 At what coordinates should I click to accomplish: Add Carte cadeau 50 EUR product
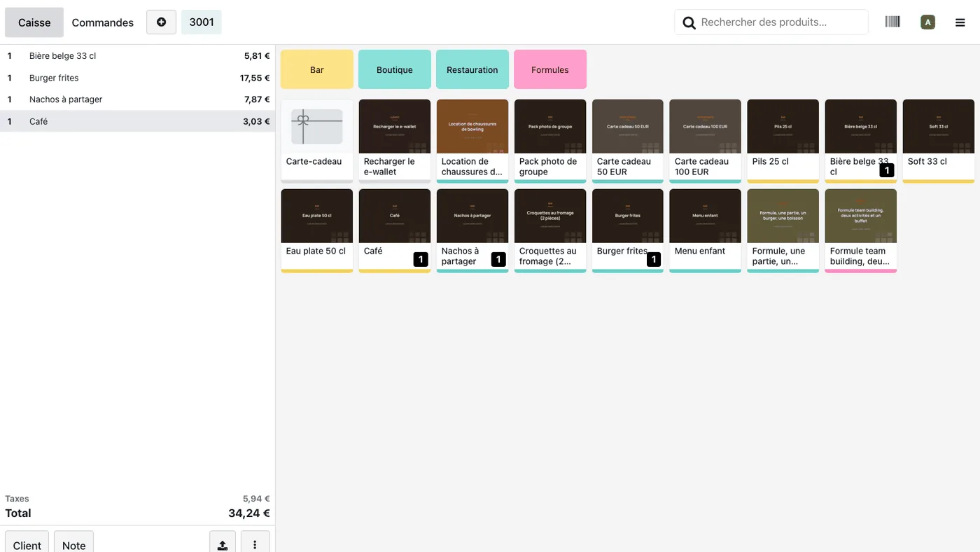[x=628, y=141]
